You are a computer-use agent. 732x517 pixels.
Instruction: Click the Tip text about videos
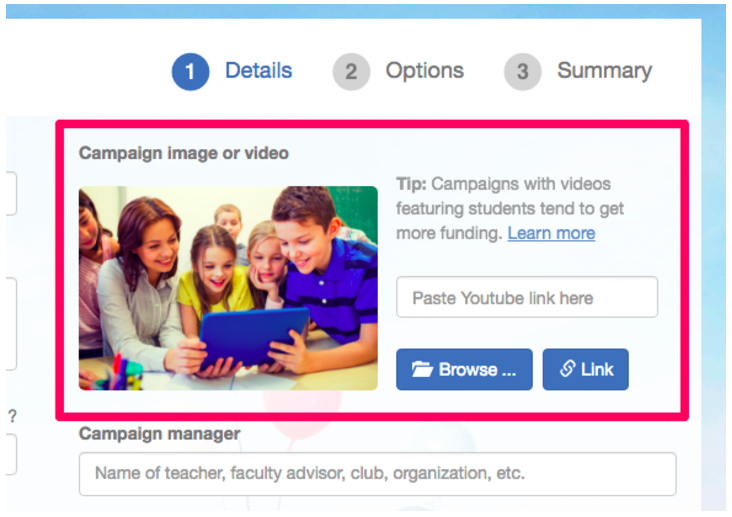[510, 208]
